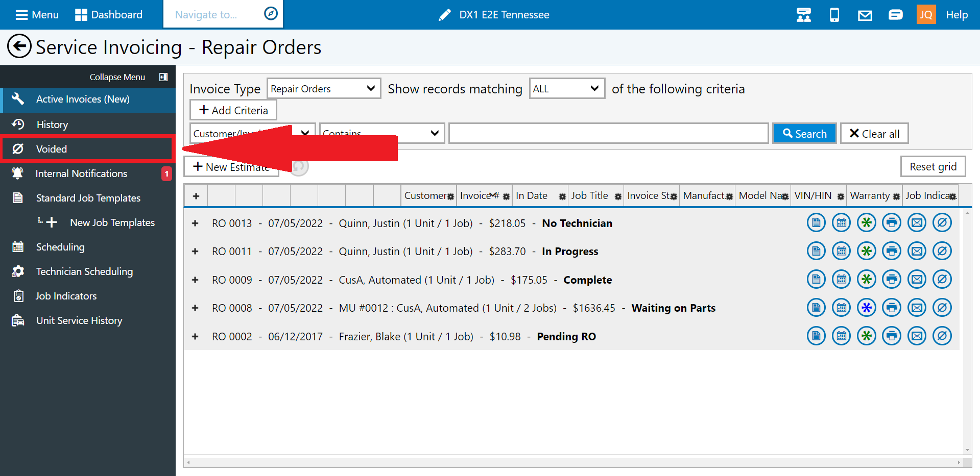Open the ALL matching criteria dropdown

pyautogui.click(x=567, y=89)
